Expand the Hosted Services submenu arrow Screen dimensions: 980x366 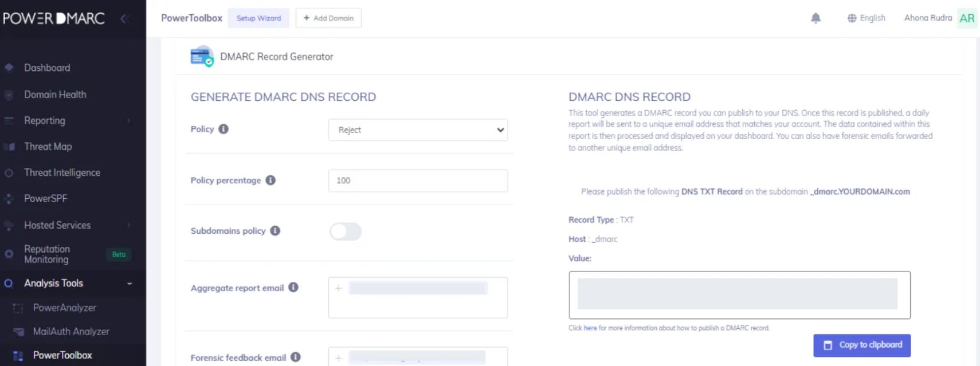click(129, 226)
